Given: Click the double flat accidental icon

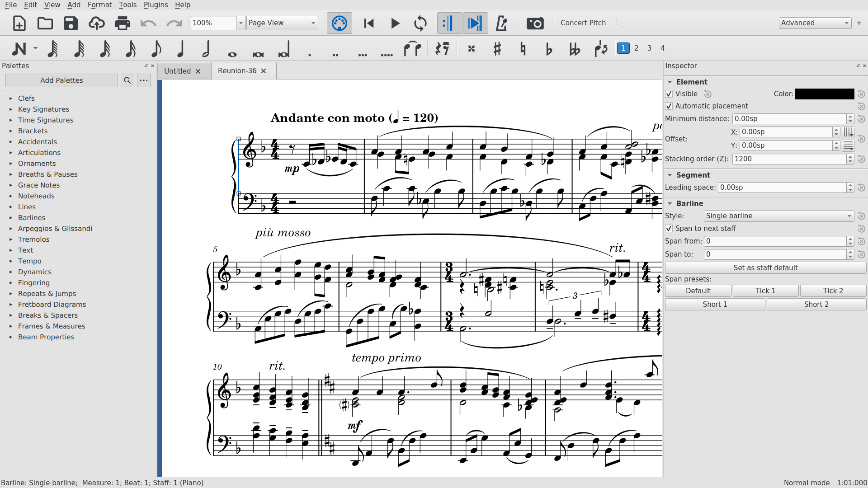Looking at the screenshot, I should [x=574, y=47].
